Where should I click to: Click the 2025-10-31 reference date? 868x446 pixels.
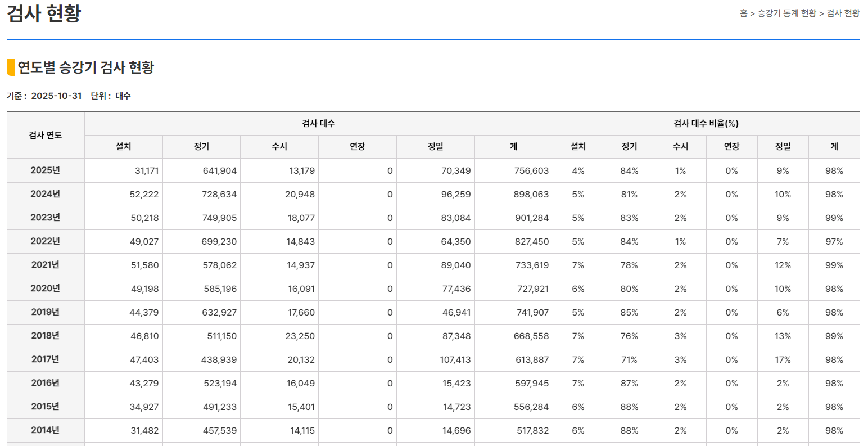(x=56, y=96)
